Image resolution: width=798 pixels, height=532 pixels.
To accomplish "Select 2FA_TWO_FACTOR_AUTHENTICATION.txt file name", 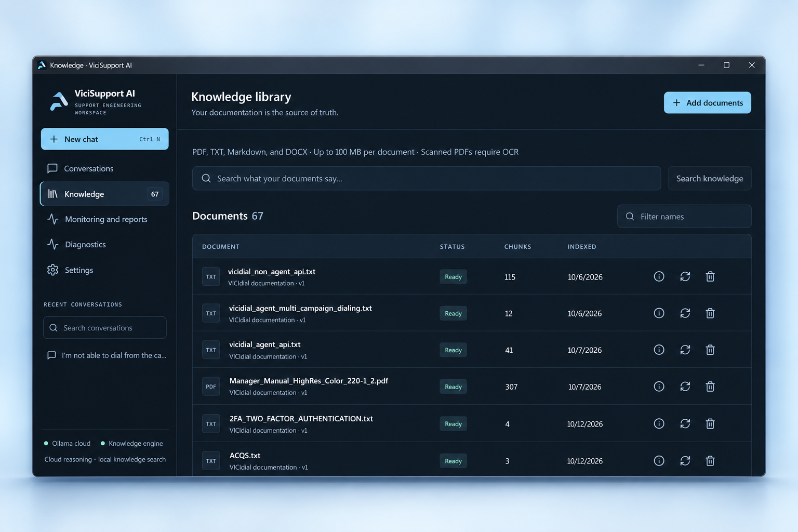I will 301,419.
